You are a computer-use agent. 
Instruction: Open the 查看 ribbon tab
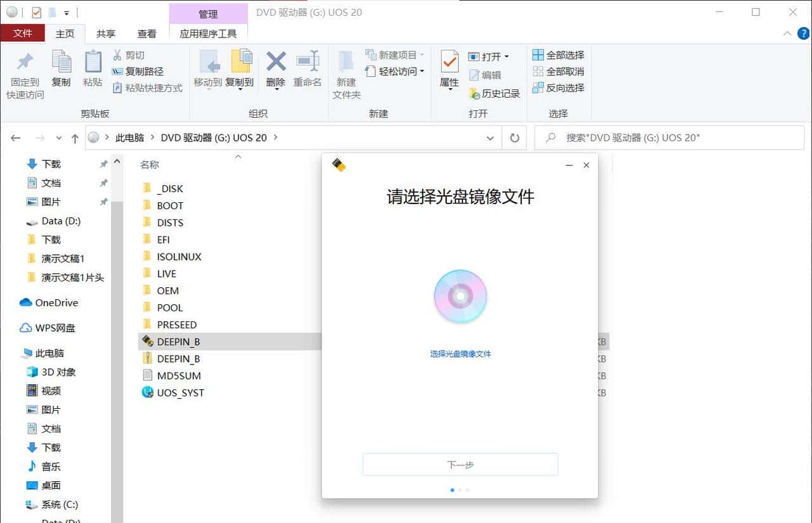(x=147, y=34)
